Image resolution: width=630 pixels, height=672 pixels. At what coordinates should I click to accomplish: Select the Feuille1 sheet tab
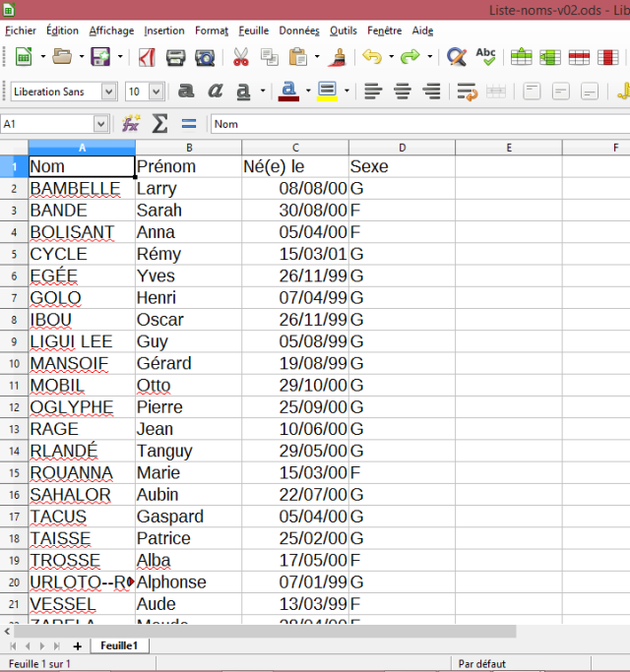pyautogui.click(x=119, y=645)
